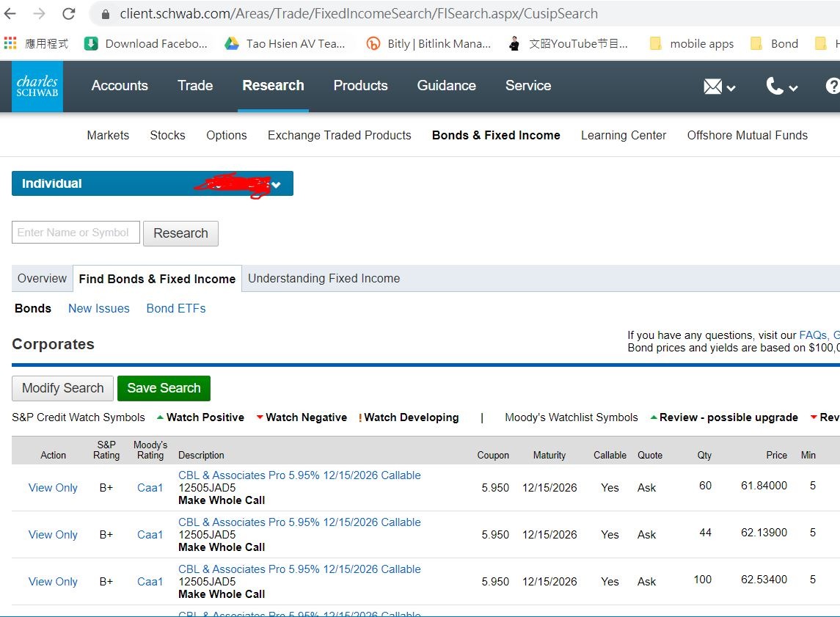Go to Stocks research section
The height and width of the screenshot is (617, 840).
tap(168, 136)
